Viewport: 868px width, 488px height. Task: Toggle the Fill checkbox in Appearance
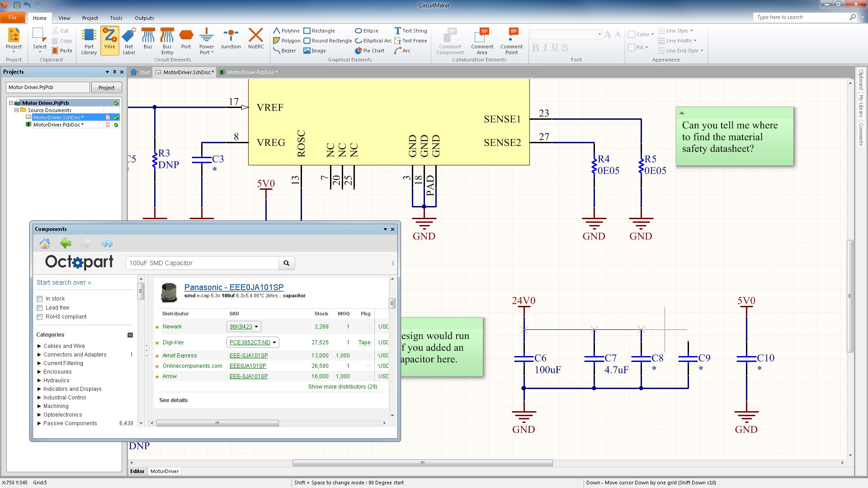(632, 47)
